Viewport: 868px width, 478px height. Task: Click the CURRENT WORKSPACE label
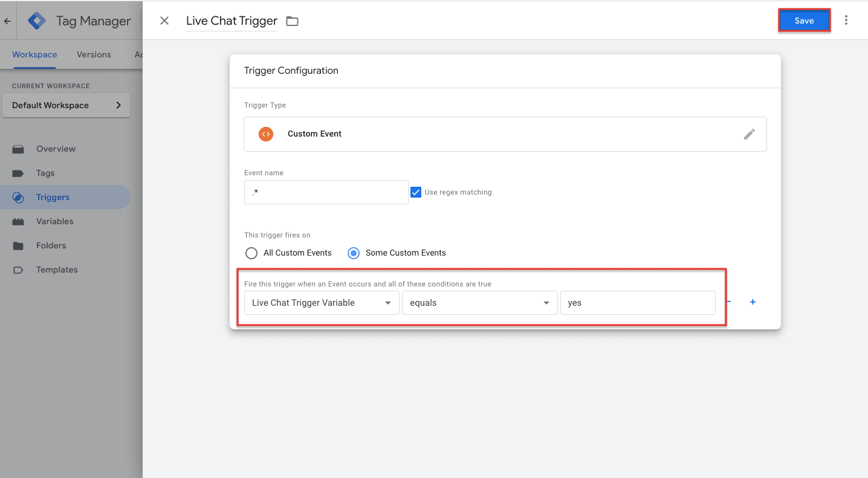pyautogui.click(x=51, y=86)
